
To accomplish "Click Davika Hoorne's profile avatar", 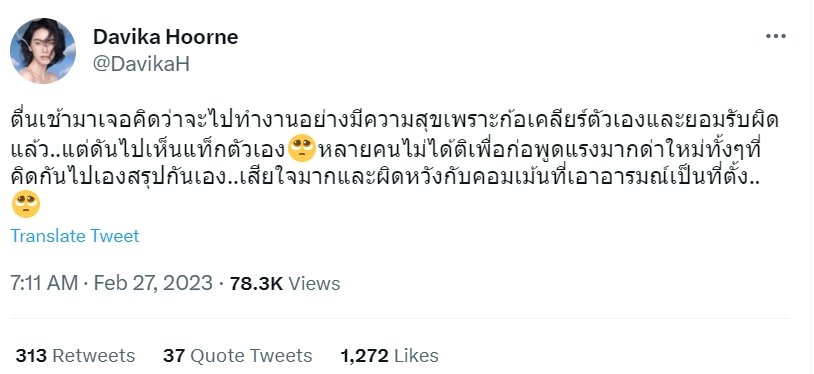I will point(43,50).
